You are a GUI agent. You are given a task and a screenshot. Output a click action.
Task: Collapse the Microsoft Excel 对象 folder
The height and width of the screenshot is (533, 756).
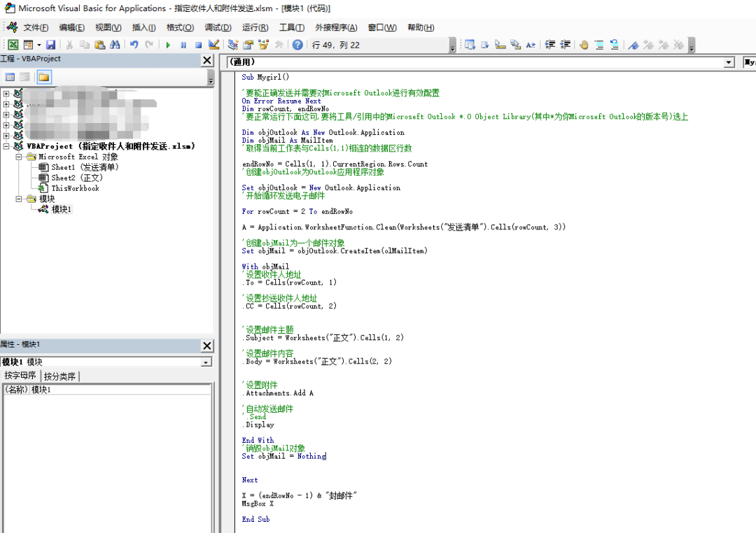20,157
